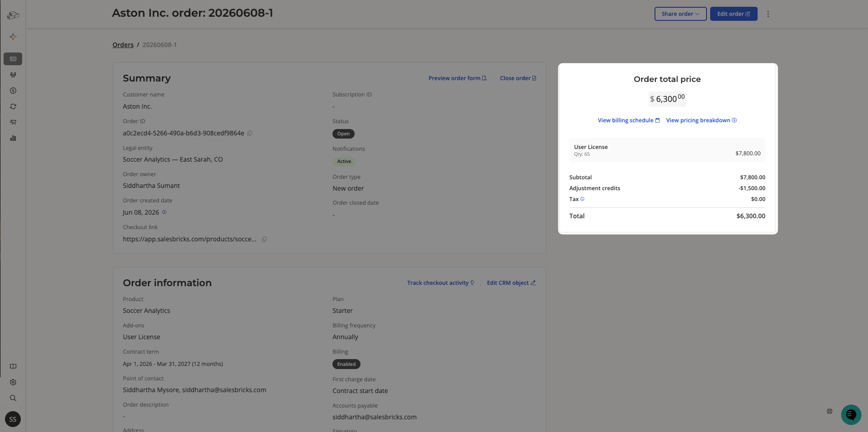Image resolution: width=868 pixels, height=432 pixels.
Task: Click the User License line item row
Action: [667, 150]
